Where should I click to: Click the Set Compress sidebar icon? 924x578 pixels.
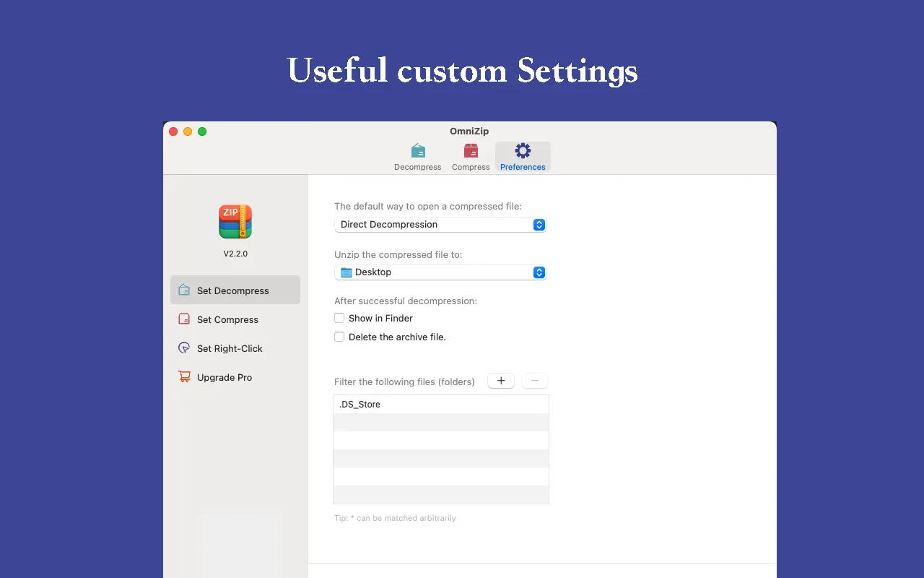click(x=185, y=319)
